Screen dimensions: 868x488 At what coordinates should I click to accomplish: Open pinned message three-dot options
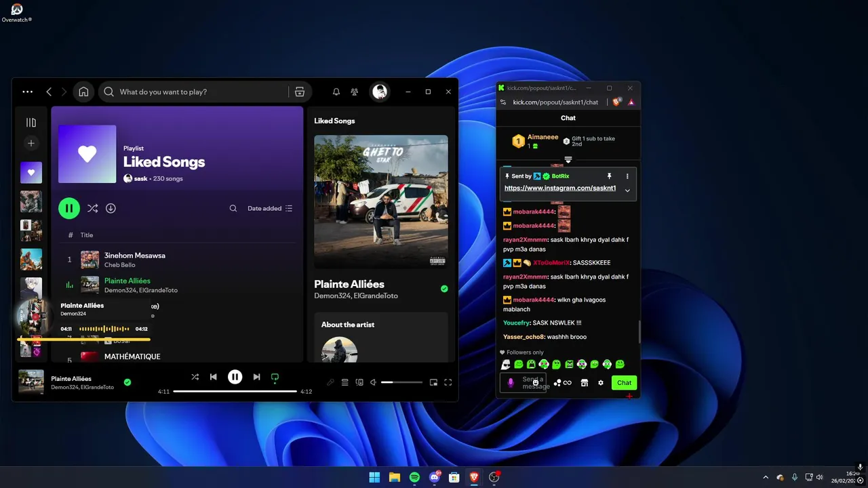pos(627,176)
